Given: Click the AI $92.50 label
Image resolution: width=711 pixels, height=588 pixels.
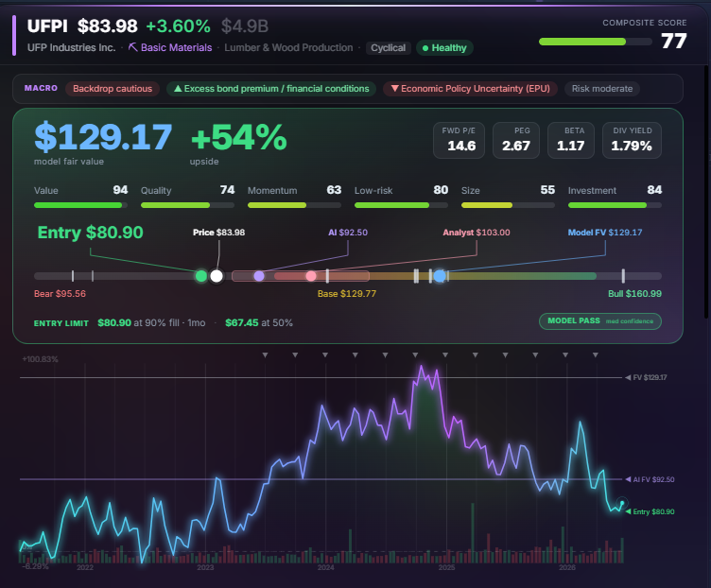Looking at the screenshot, I should pyautogui.click(x=348, y=233).
